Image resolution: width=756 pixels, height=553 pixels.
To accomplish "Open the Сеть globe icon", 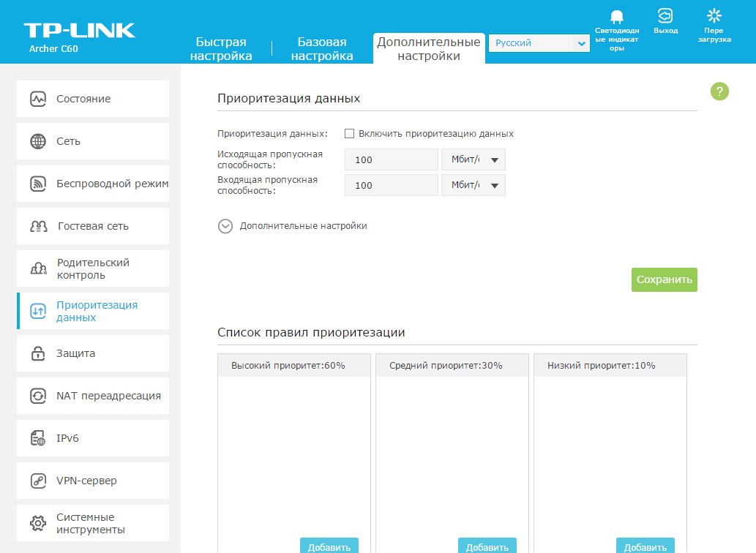I will pyautogui.click(x=38, y=141).
